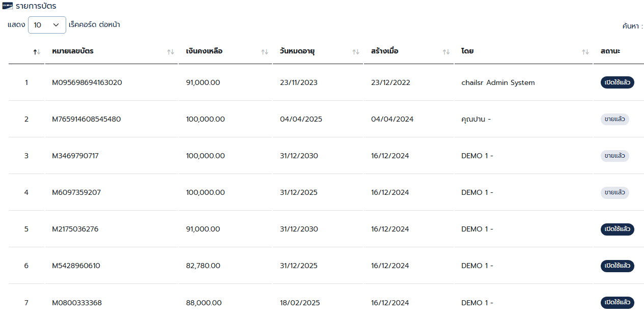Image resolution: width=644 pixels, height=318 pixels.
Task: Click the เปิดใช้แล้ว badge for card M0800333368
Action: (x=618, y=302)
